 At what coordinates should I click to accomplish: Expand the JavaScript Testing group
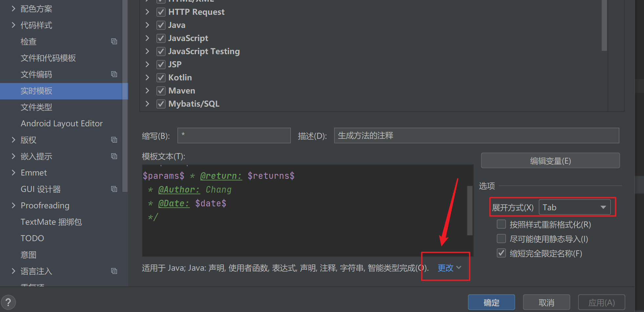pyautogui.click(x=147, y=51)
